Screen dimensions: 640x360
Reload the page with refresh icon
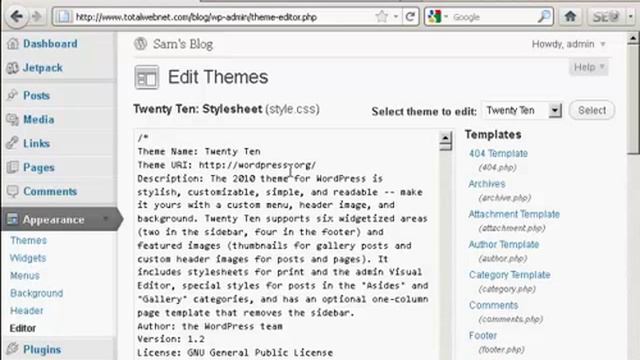[410, 17]
